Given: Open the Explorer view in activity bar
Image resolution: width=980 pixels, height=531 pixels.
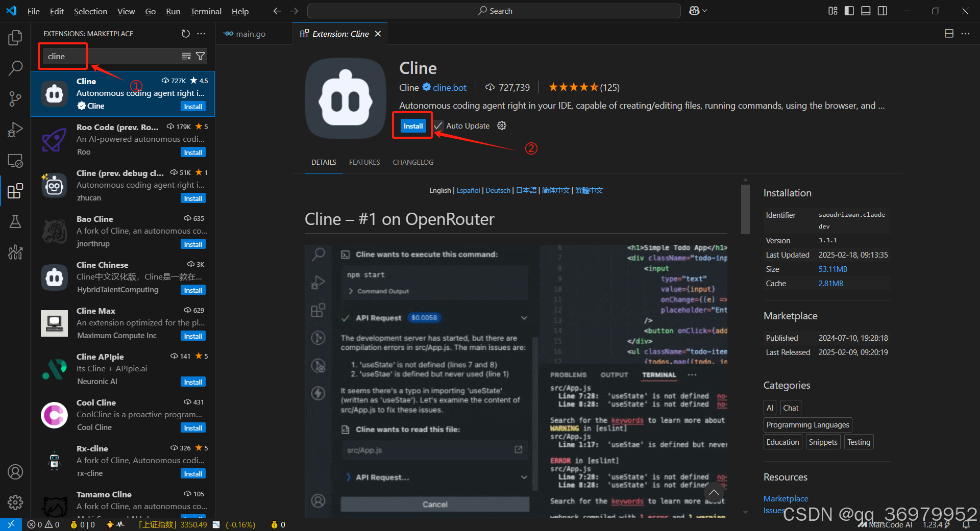Looking at the screenshot, I should (15, 38).
